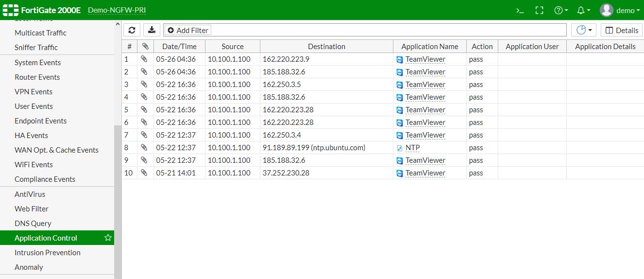Click the paperclip icon in row 8
644x279 pixels.
pos(144,147)
